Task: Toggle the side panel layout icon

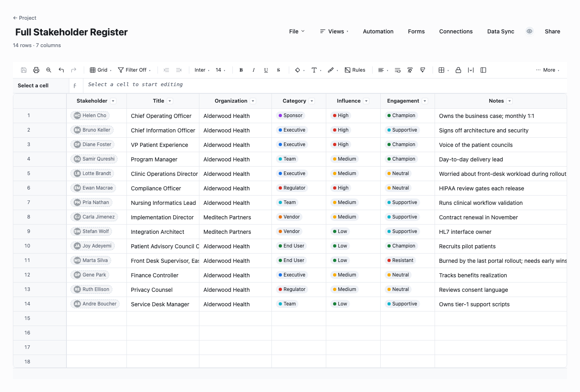Action: click(483, 70)
